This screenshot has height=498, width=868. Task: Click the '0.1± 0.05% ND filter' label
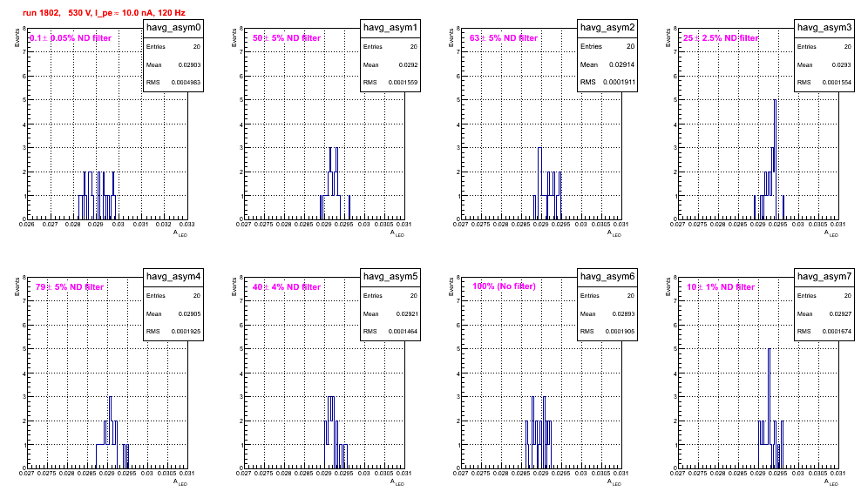(x=71, y=38)
